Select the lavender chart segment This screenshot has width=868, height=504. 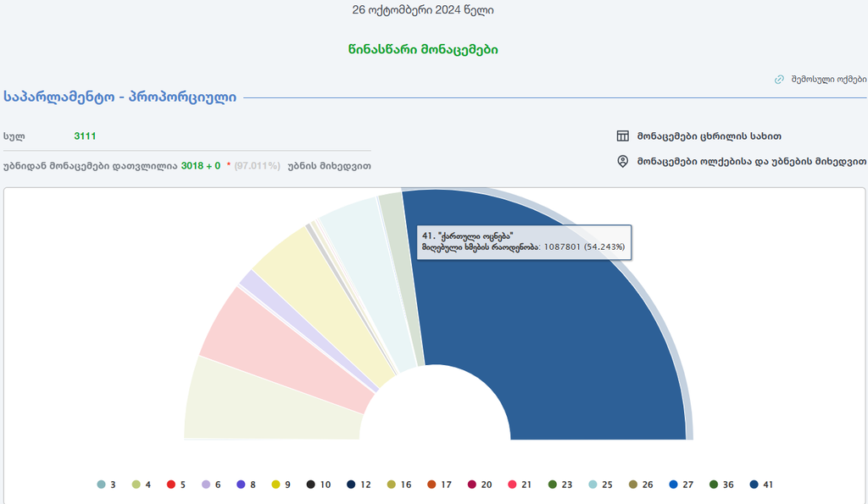(x=307, y=330)
